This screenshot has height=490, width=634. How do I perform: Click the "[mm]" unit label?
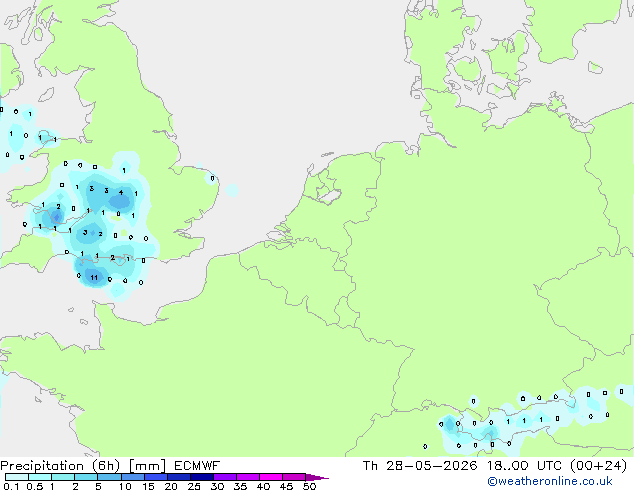[x=147, y=466]
